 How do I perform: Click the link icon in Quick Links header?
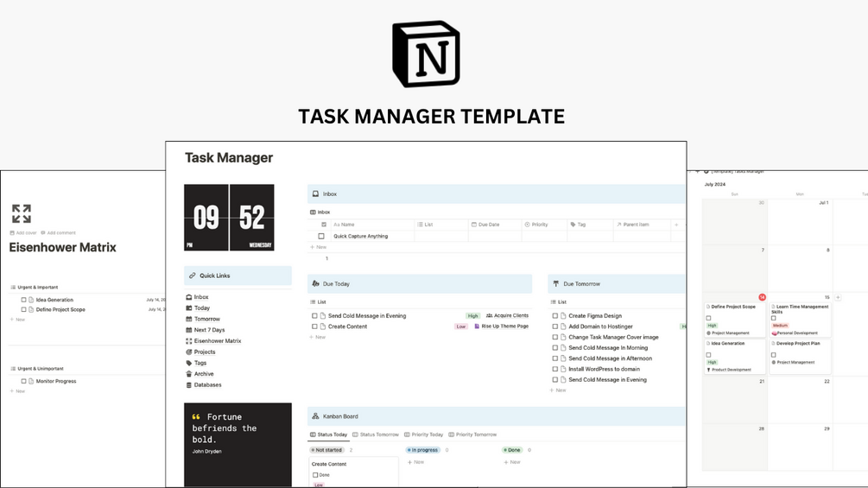(x=192, y=276)
